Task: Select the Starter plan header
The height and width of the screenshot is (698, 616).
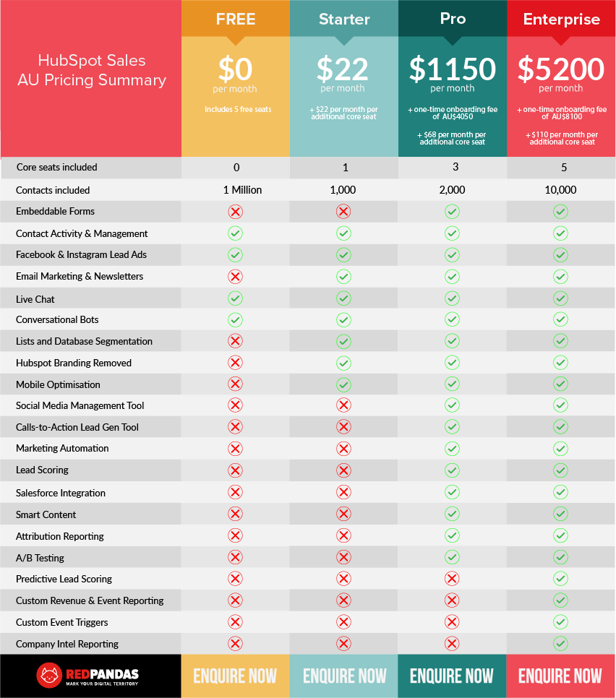Action: [344, 19]
